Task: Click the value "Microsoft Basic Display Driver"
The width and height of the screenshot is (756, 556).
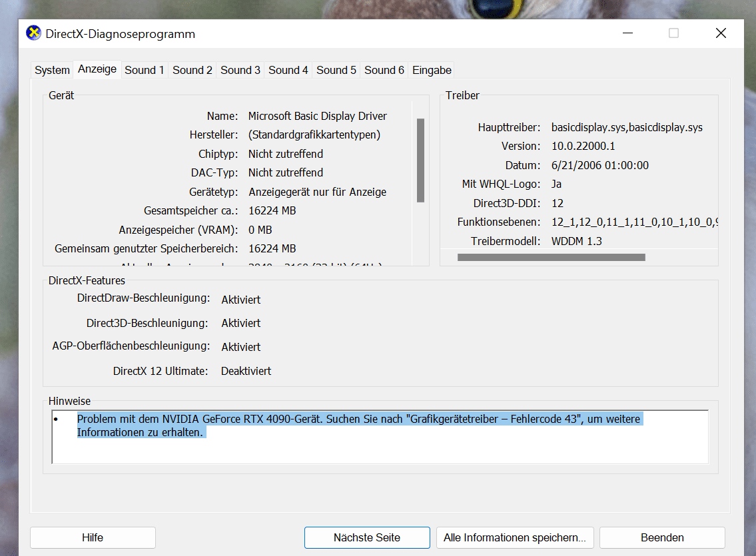Action: (317, 116)
